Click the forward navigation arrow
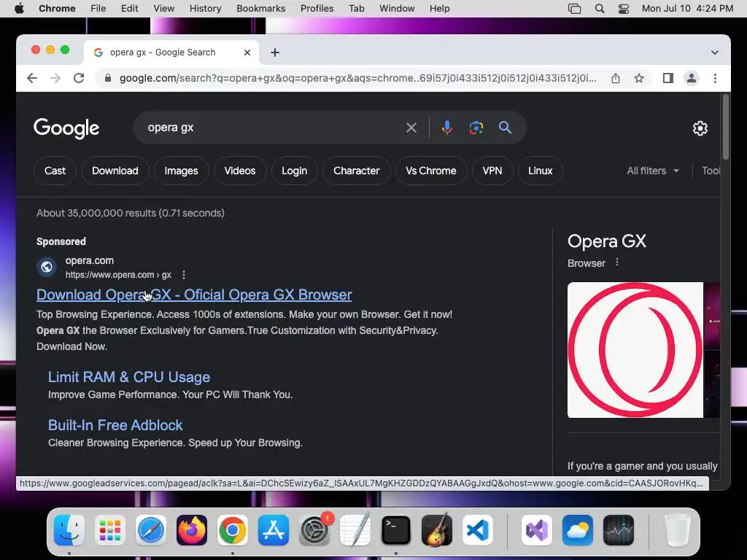The image size is (747, 560). [55, 78]
